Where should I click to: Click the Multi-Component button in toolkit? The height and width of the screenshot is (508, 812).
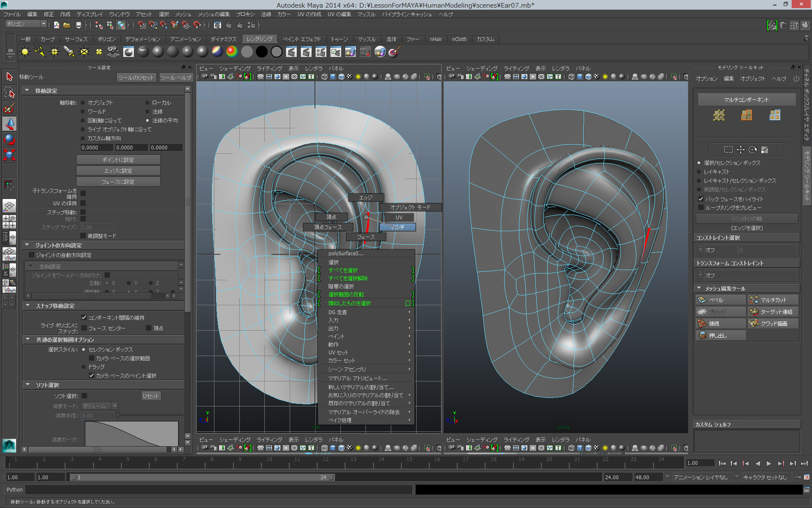[x=746, y=99]
